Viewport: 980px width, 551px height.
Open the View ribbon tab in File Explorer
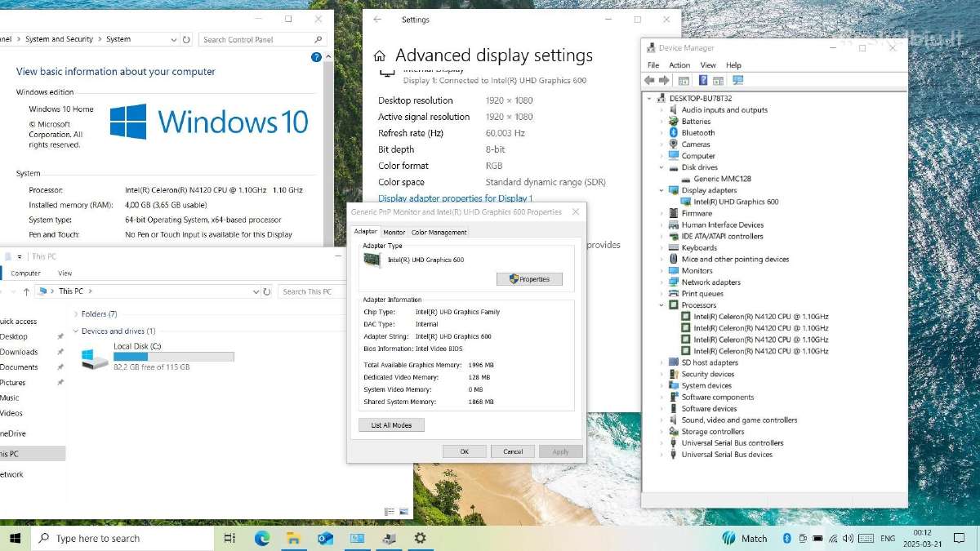[65, 273]
